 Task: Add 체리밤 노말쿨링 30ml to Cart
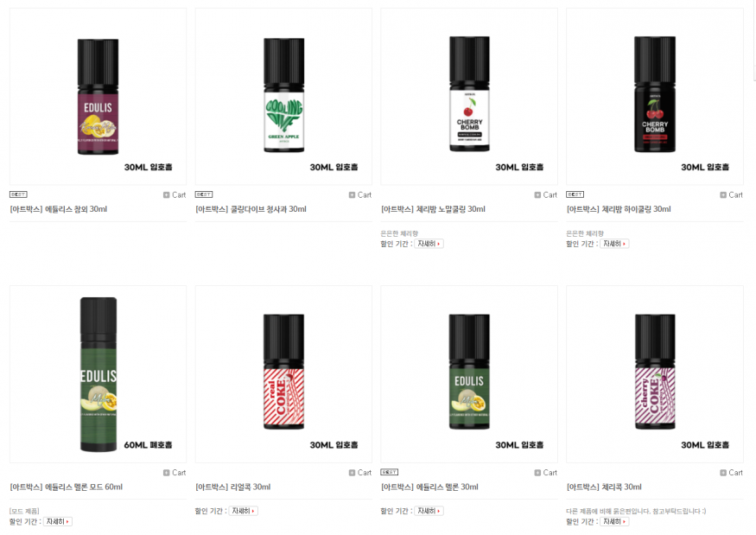click(545, 194)
